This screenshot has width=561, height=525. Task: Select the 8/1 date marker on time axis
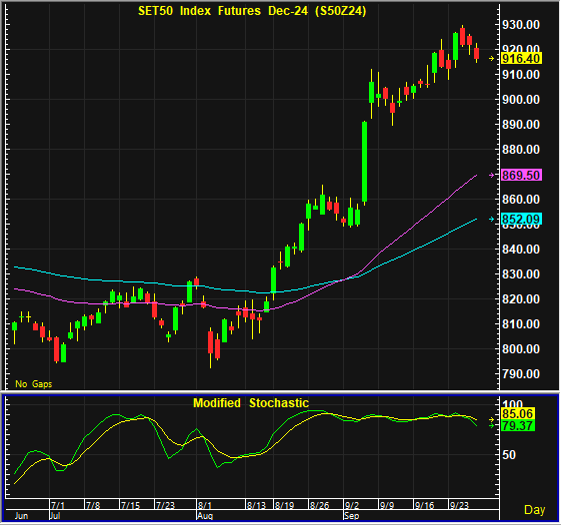point(205,505)
